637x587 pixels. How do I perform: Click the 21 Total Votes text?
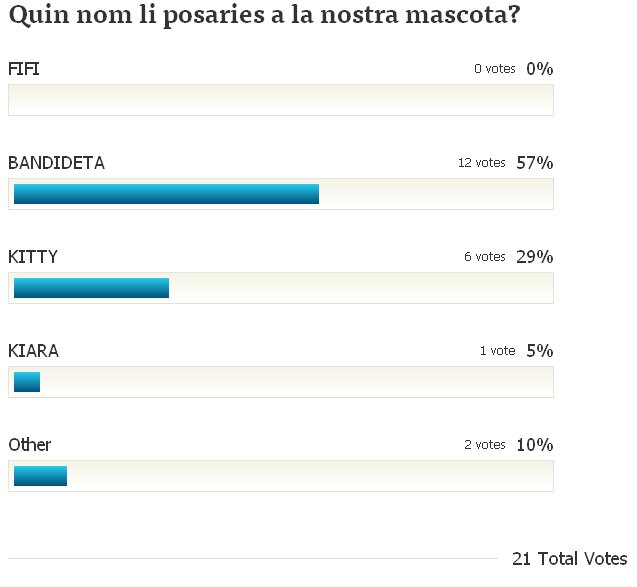[x=570, y=559]
